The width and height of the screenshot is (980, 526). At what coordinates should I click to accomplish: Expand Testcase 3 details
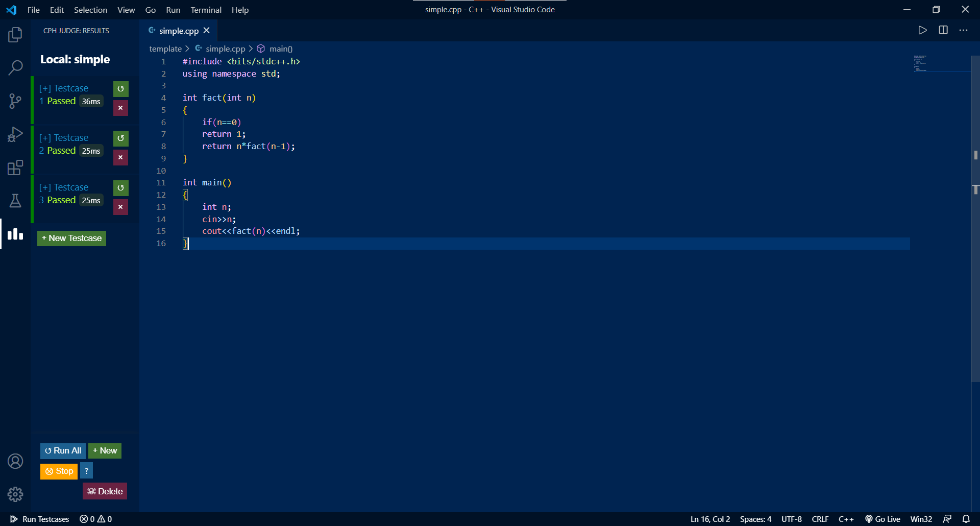63,187
